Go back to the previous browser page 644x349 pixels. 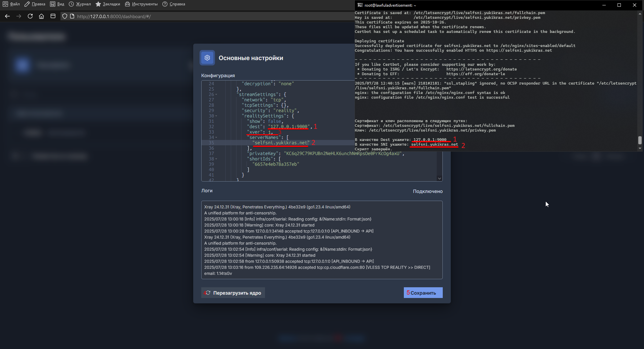[x=7, y=16]
